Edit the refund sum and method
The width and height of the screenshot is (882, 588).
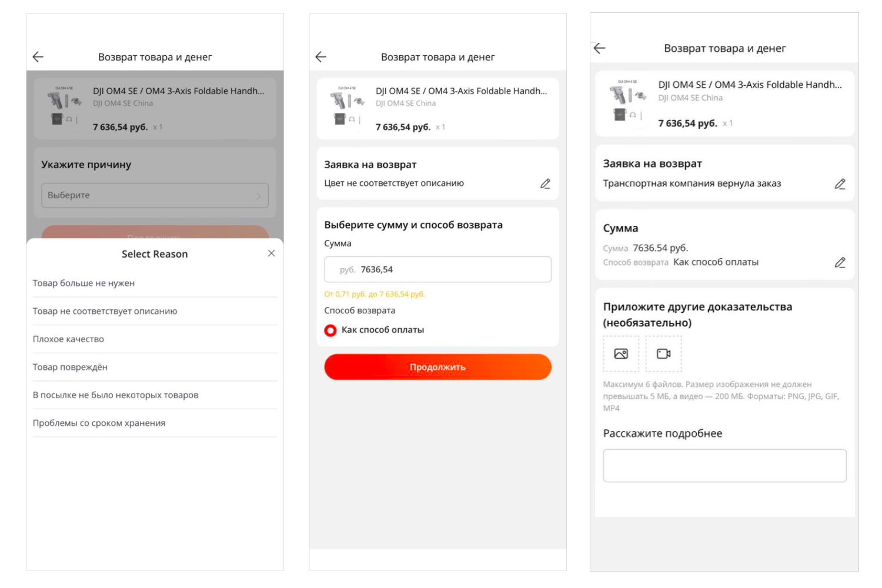tap(840, 262)
